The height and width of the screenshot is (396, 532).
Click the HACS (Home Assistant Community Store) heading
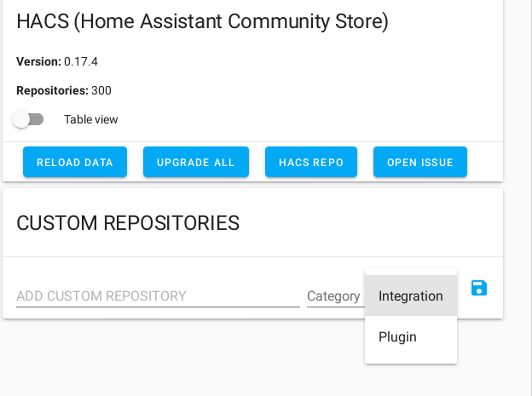(203, 21)
